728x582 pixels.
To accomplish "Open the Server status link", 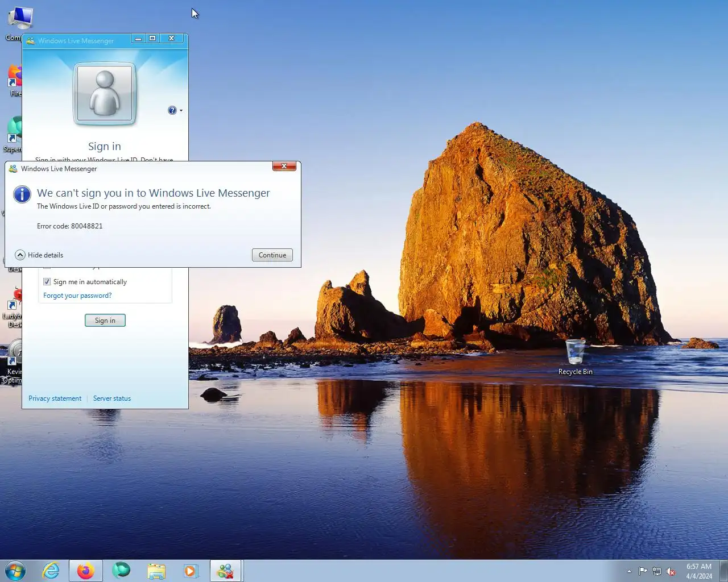I will point(112,398).
